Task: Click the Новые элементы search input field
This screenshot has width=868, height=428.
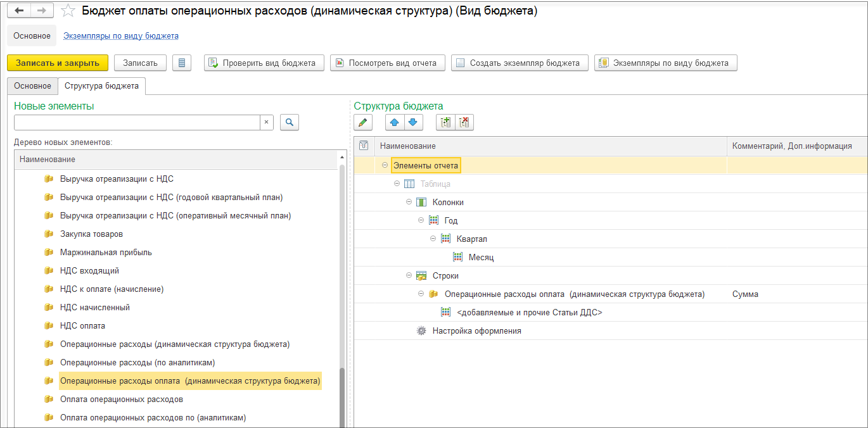Action: click(x=137, y=122)
